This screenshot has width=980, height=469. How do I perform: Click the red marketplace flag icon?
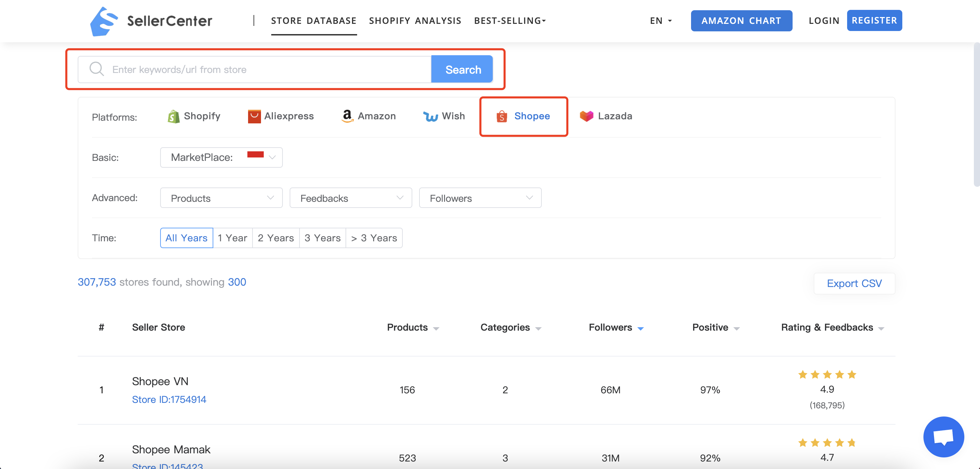coord(255,154)
